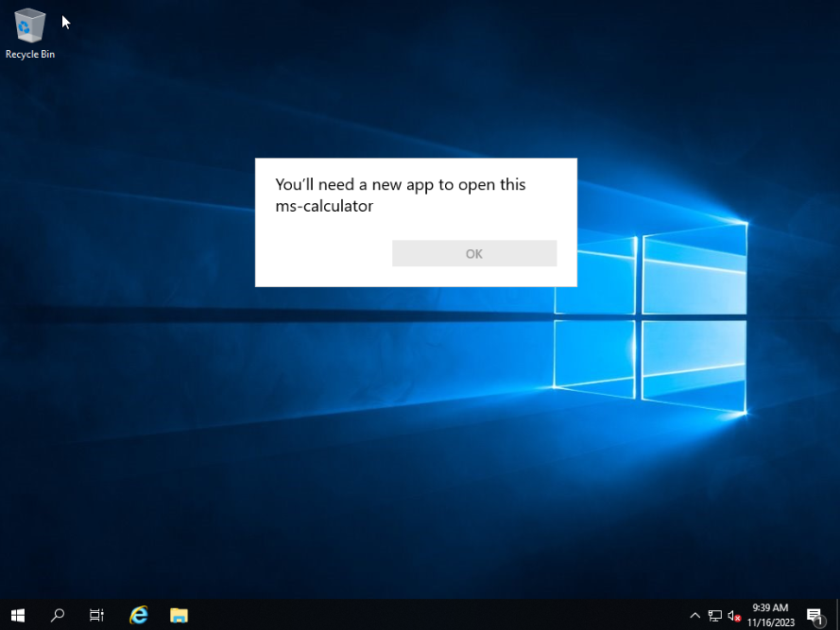Click the Show desktop strip at taskbar edge
The width and height of the screenshot is (840, 630).
point(837,615)
